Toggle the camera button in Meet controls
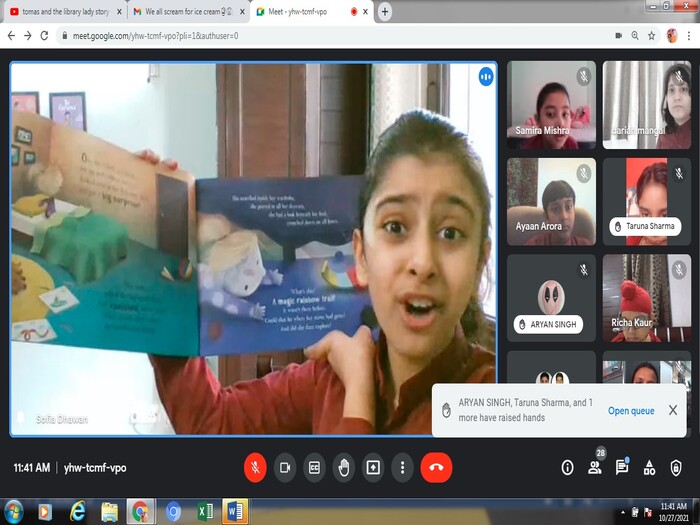The image size is (700, 525). click(x=285, y=467)
